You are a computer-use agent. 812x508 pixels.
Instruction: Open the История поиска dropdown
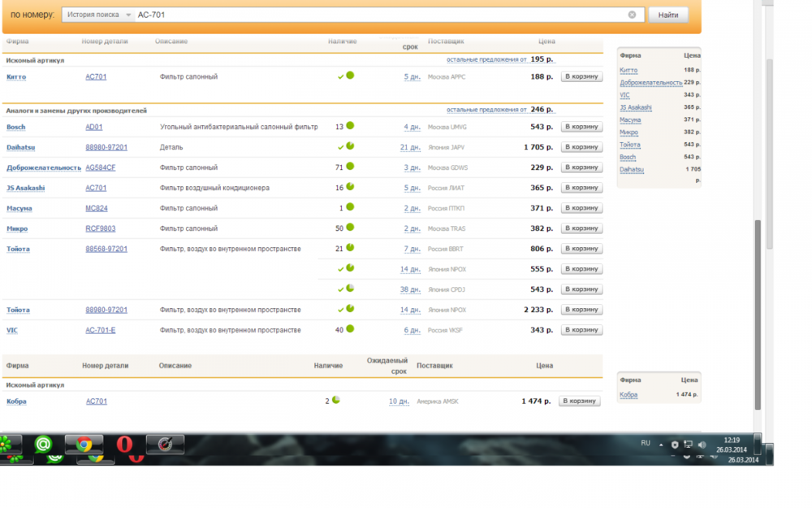pyautogui.click(x=98, y=15)
